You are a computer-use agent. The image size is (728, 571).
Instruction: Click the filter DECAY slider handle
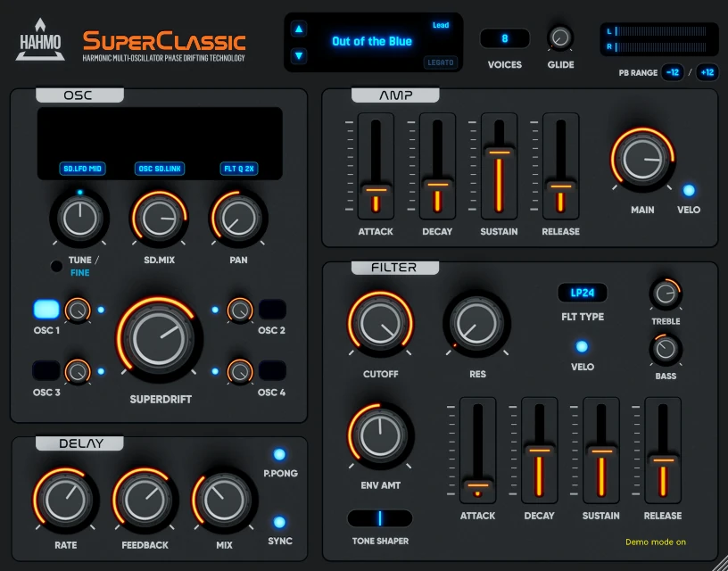tap(540, 450)
